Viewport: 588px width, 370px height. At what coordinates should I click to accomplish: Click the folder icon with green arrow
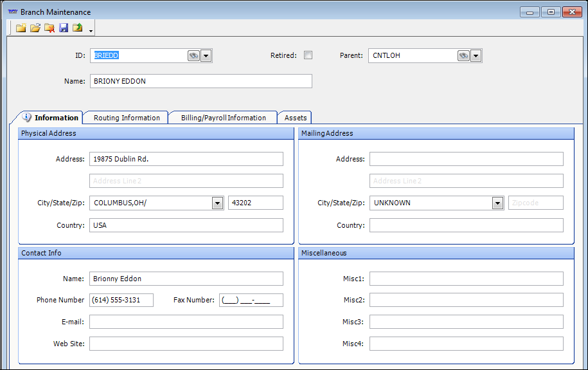tap(78, 28)
